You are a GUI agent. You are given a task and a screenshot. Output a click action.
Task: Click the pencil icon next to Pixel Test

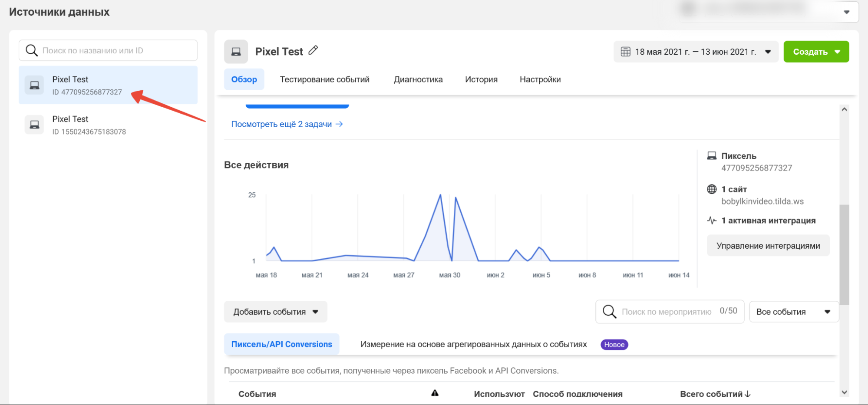coord(313,51)
